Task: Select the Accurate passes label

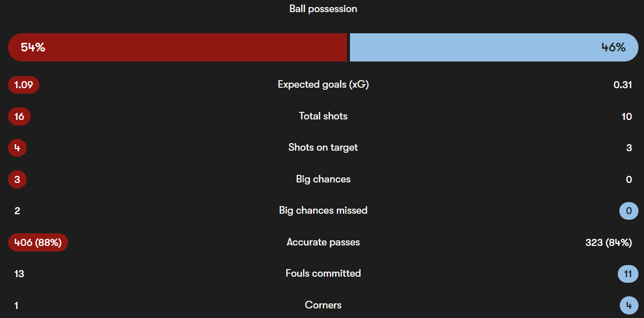Action: pos(323,242)
